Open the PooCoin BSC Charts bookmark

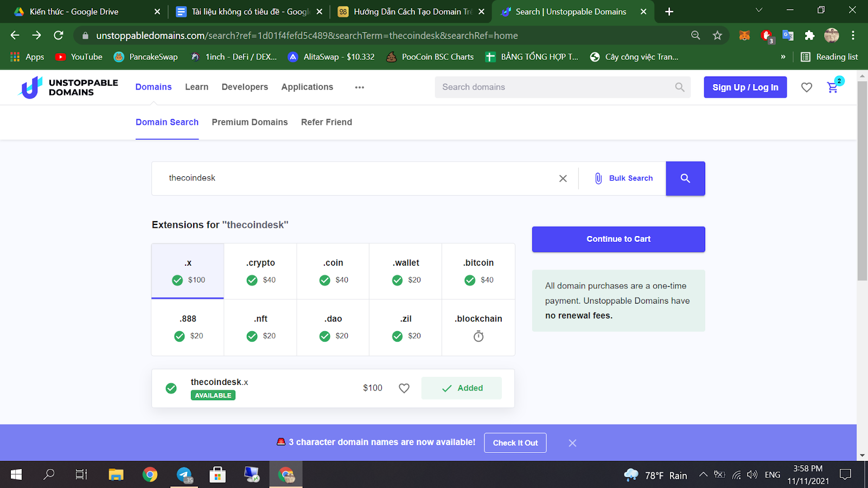pos(430,57)
